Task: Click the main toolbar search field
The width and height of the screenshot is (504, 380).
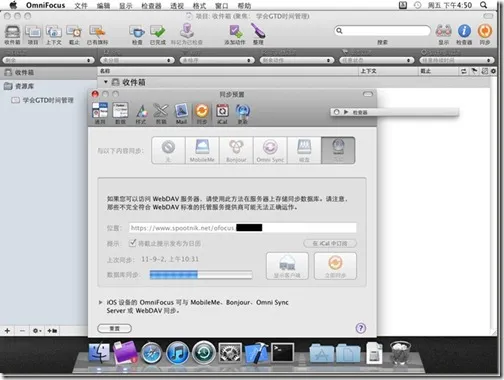Action: pyautogui.click(x=382, y=31)
